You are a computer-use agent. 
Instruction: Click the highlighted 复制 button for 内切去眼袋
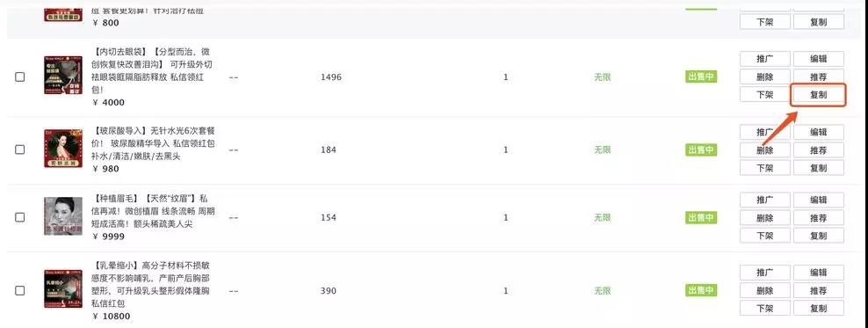coord(818,95)
